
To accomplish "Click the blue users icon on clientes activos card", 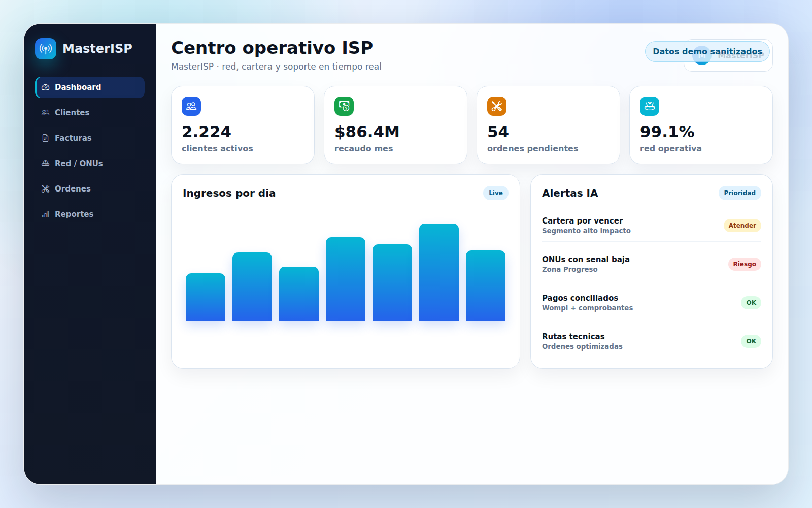I will (191, 106).
